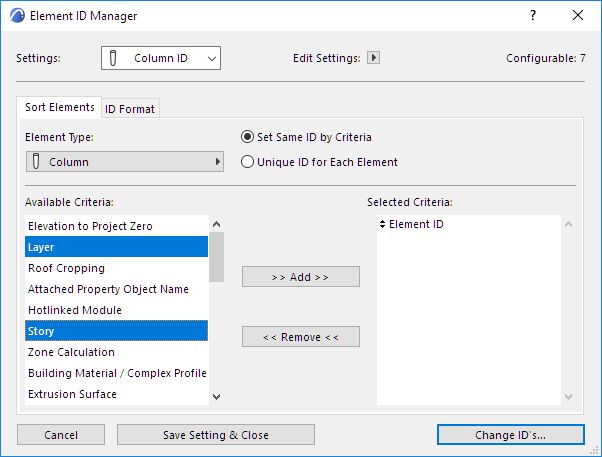
Task: Select Set Same ID by Criteria
Action: (x=248, y=137)
